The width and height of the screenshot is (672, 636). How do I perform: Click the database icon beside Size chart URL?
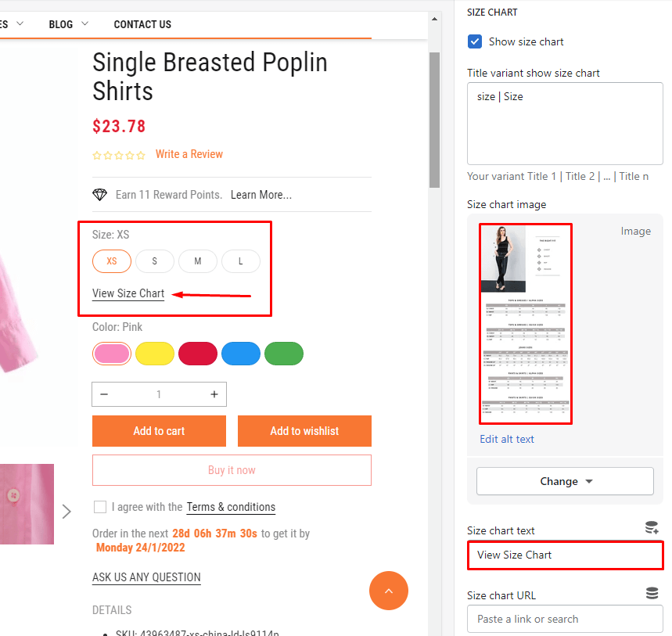pyautogui.click(x=652, y=594)
